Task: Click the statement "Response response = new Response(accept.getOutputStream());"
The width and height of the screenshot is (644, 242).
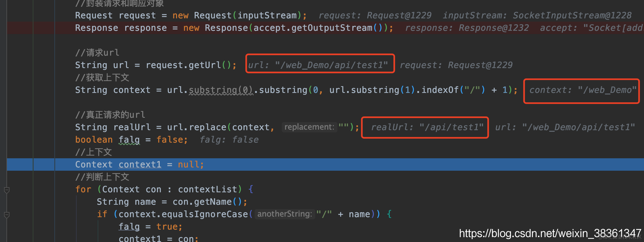Action: point(234,28)
